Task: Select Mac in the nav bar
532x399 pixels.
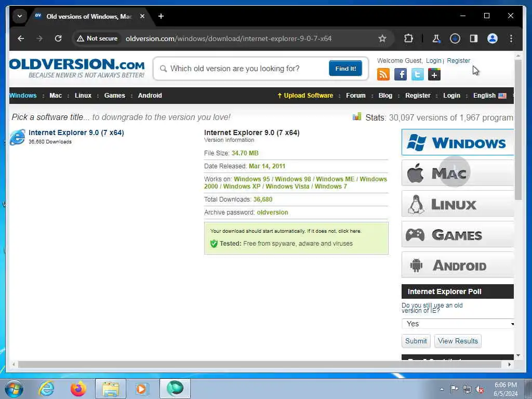Action: 56,96
